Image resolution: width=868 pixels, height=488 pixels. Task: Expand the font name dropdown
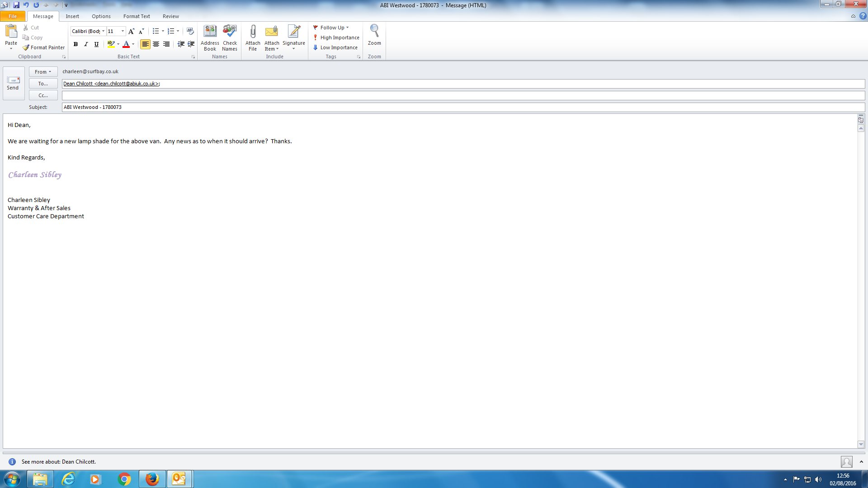pos(103,31)
